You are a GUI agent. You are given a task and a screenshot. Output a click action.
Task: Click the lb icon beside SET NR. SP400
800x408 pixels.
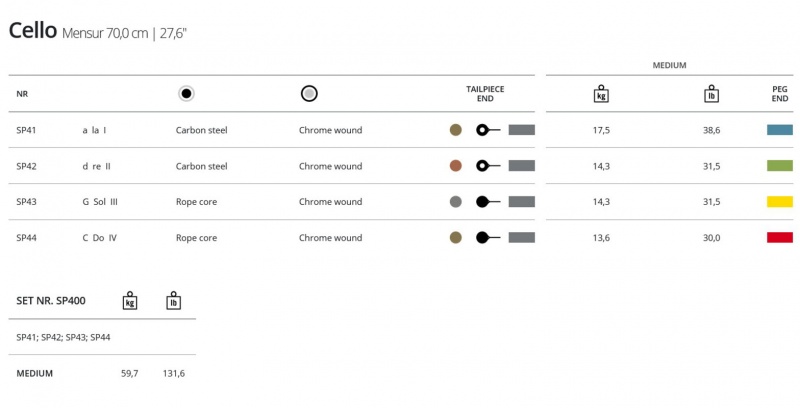click(x=173, y=300)
